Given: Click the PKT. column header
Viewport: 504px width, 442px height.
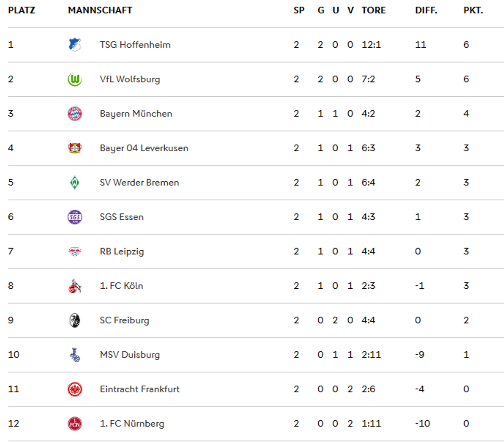Looking at the screenshot, I should 473,10.
